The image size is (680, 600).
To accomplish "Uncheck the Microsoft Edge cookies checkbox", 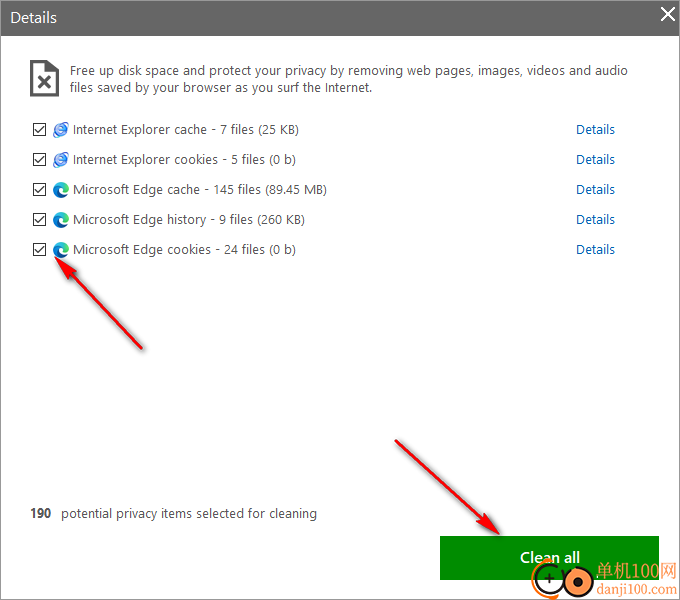I will point(39,249).
